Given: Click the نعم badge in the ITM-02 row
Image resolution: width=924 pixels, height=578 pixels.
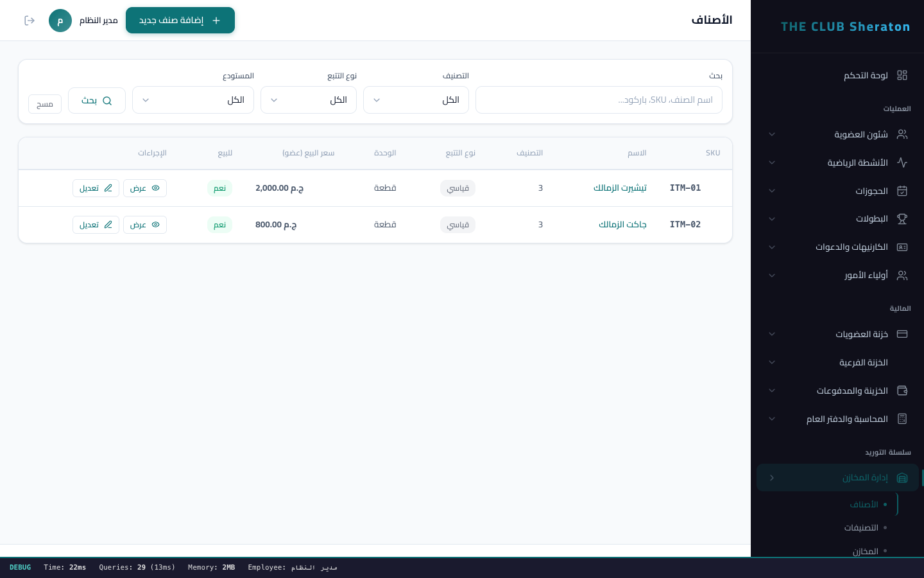Looking at the screenshot, I should pyautogui.click(x=219, y=225).
